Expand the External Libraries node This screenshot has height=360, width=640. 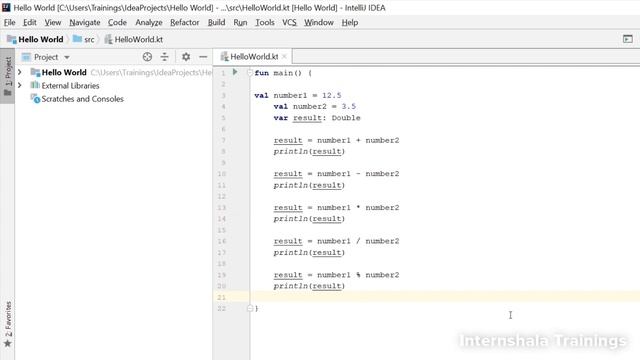point(20,85)
